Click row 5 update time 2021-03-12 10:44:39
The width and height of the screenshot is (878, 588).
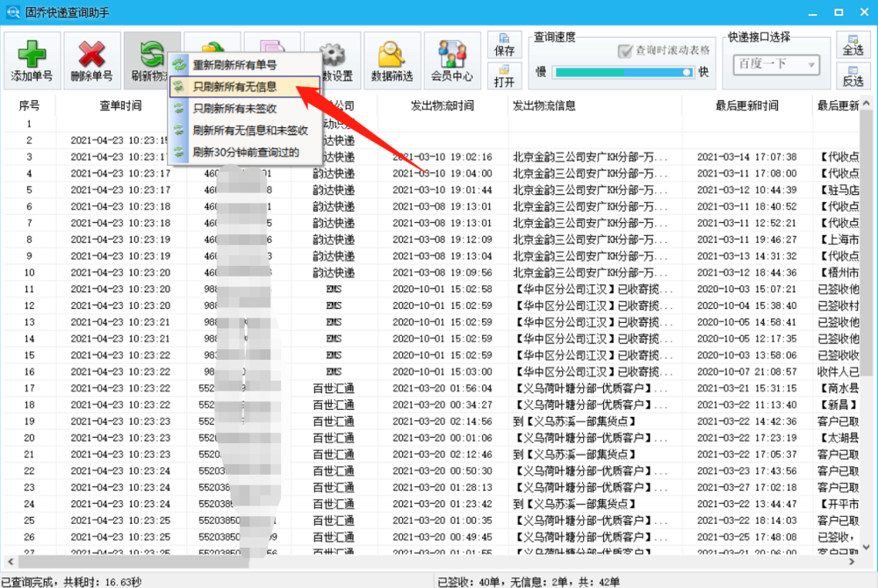747,190
